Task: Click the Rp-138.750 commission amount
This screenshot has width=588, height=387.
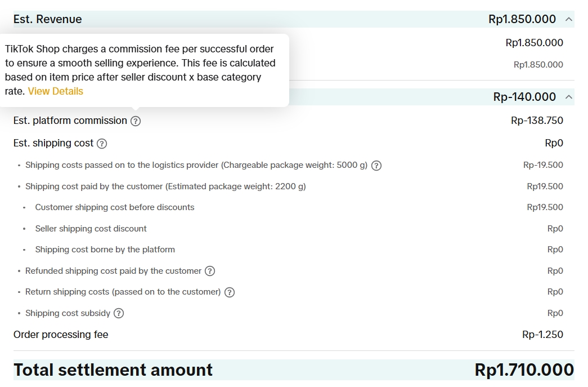Action: pos(537,121)
